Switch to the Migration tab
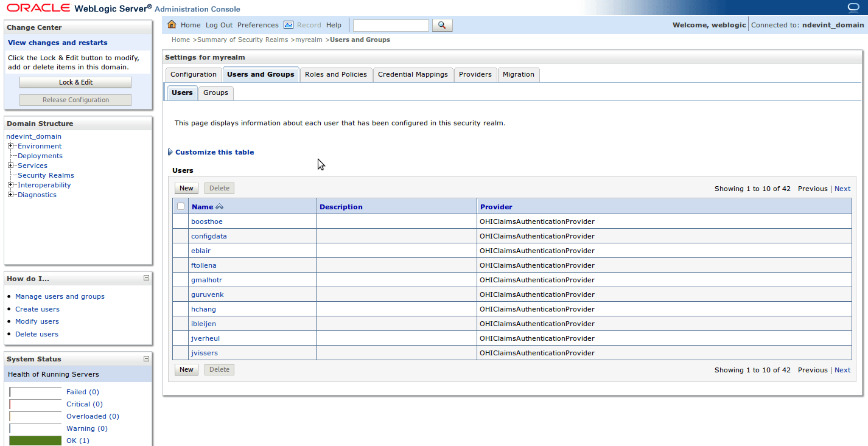The height and width of the screenshot is (446, 868). [519, 74]
